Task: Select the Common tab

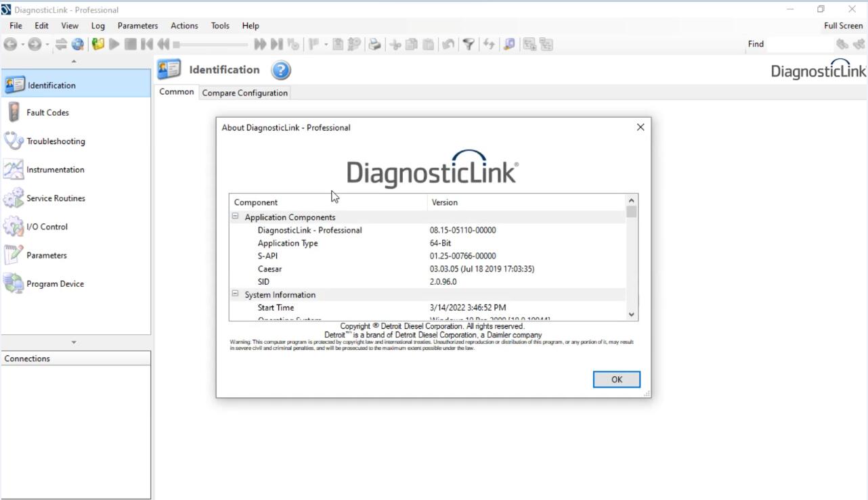Action: tap(177, 91)
